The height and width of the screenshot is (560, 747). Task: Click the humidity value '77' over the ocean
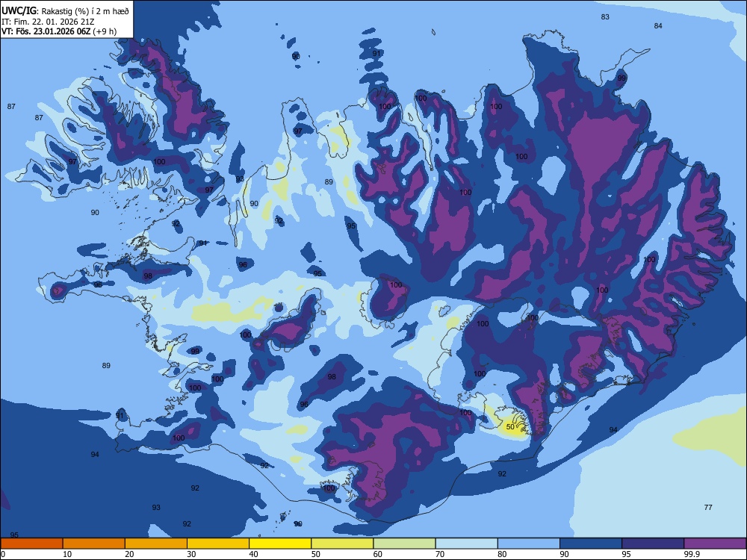tap(708, 508)
